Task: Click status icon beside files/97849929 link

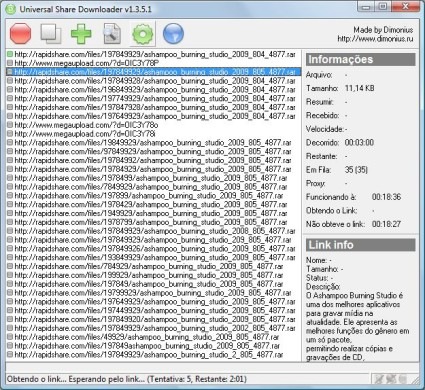Action: coord(10,151)
